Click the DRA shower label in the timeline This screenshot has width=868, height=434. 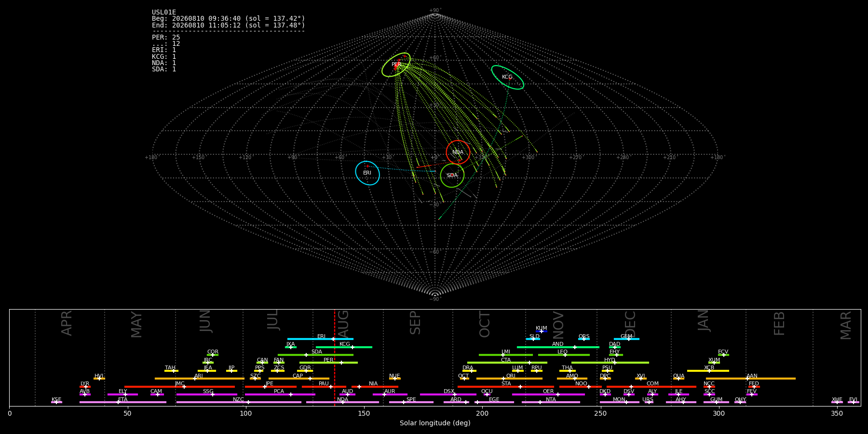click(x=468, y=368)
